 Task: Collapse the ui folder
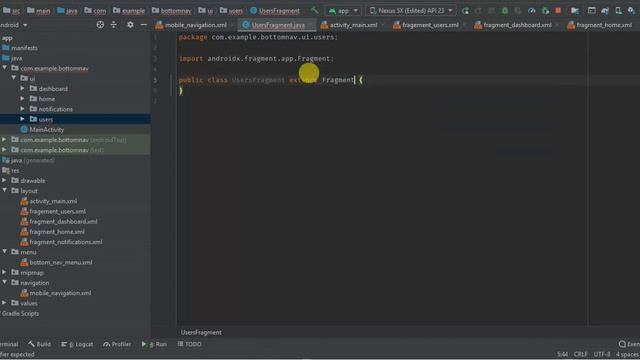(14, 78)
